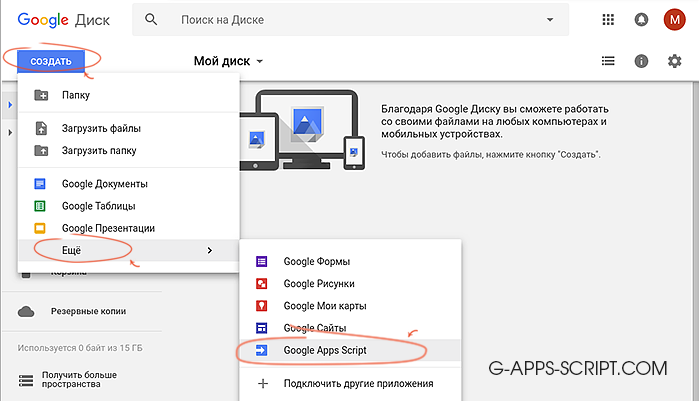Click the file upload icon beside Загрузить файлы
The width and height of the screenshot is (700, 401).
pos(41,128)
